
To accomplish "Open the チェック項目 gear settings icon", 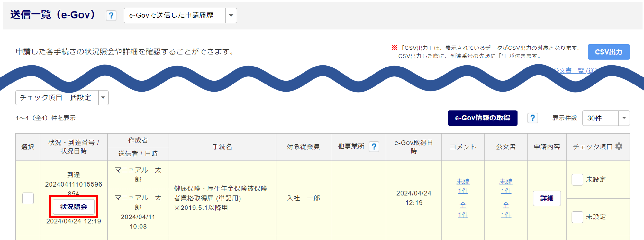I will pyautogui.click(x=619, y=147).
